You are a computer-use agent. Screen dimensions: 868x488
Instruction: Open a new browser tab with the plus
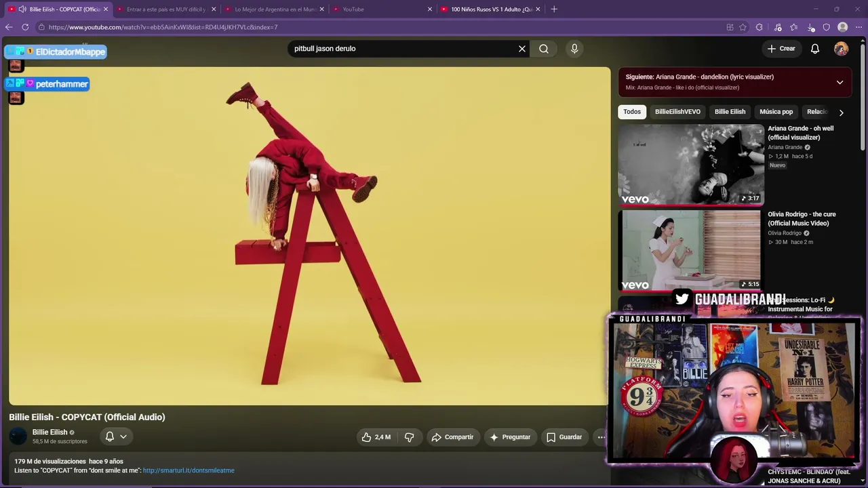[554, 9]
